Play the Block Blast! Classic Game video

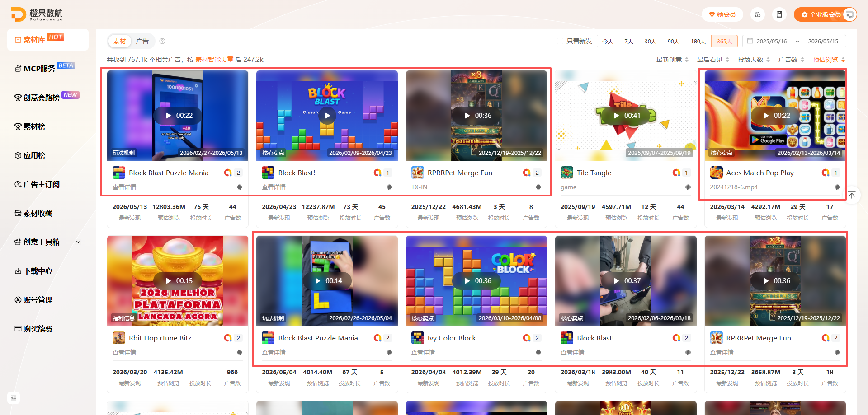point(327,116)
